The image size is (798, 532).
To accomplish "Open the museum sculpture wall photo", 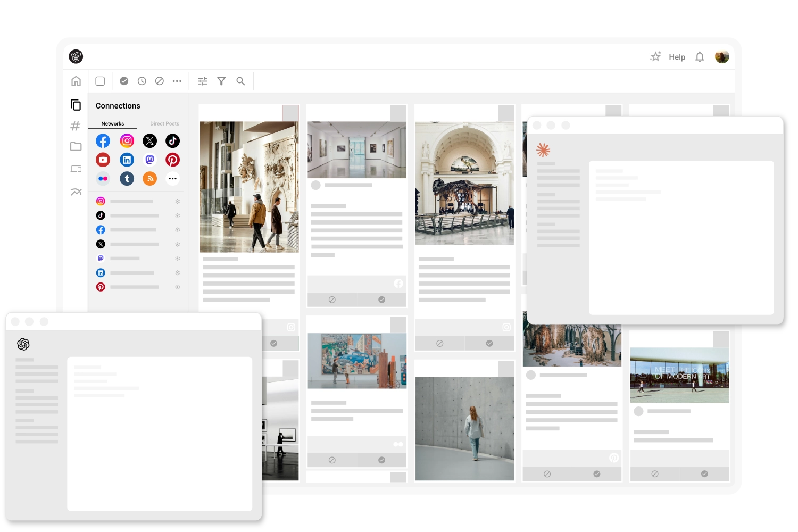I will click(x=249, y=187).
